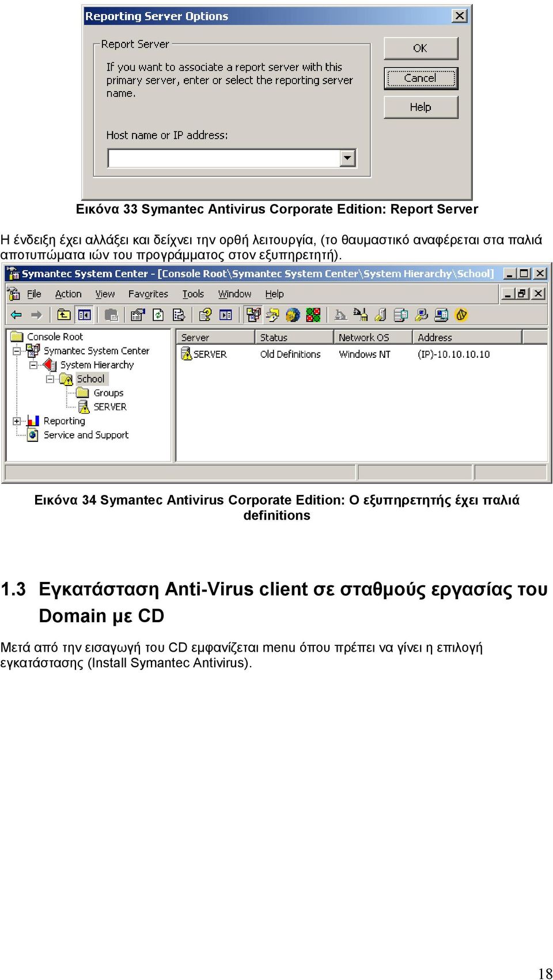
Task: Click the blue globe toolbar icon
Action: (293, 315)
